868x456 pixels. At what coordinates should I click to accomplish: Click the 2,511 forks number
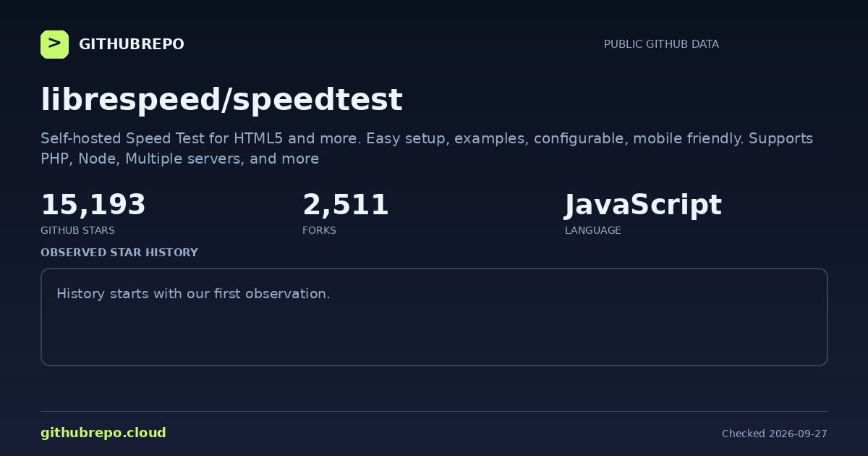346,205
